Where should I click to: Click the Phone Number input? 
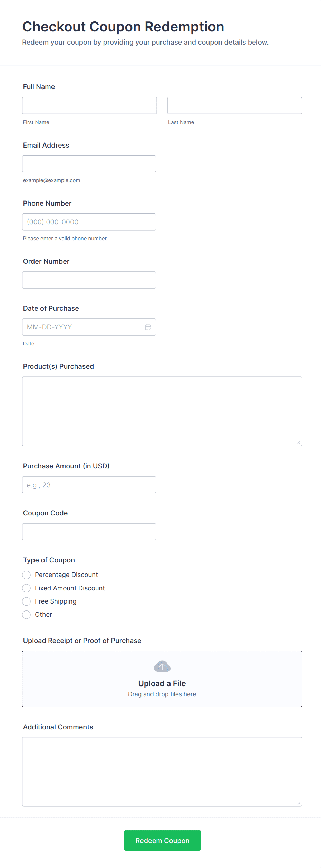[89, 222]
